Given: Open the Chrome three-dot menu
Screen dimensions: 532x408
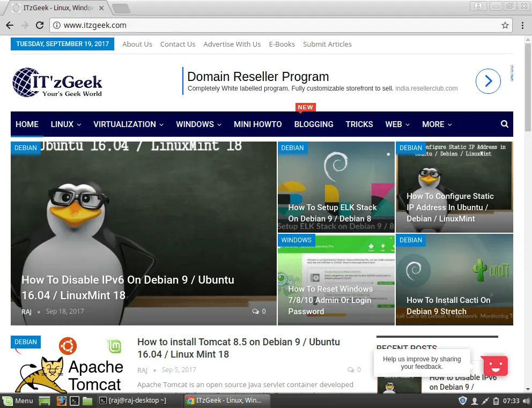Looking at the screenshot, I should pyautogui.click(x=522, y=25).
